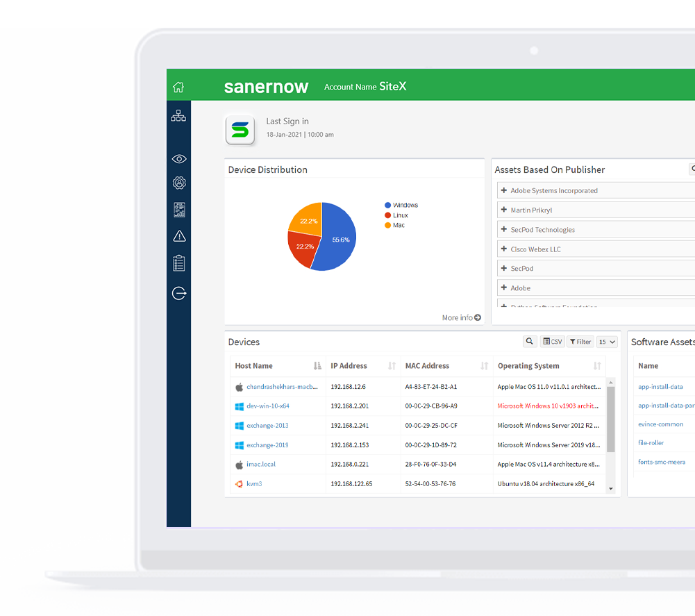
Task: Open the 15 rows per page dropdown
Action: 607,342
